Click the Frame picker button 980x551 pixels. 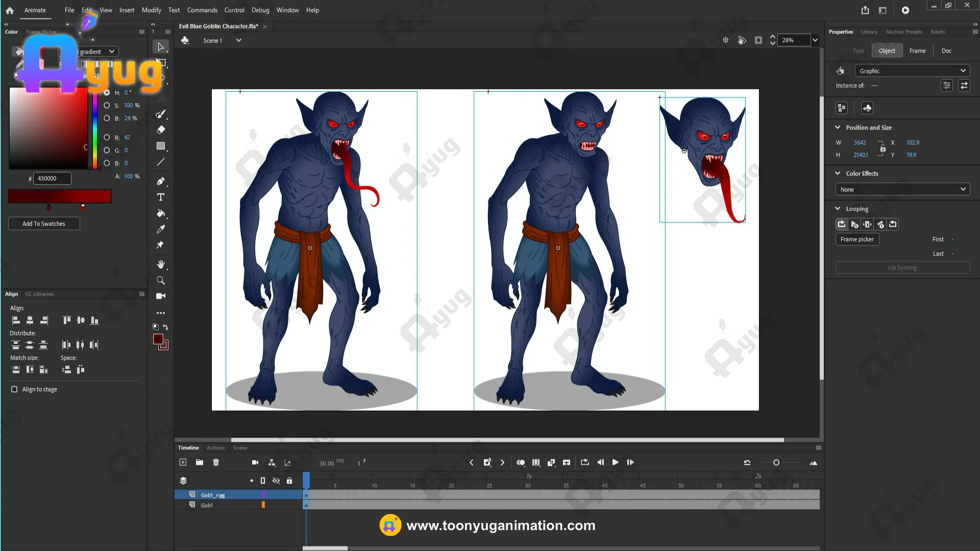857,239
